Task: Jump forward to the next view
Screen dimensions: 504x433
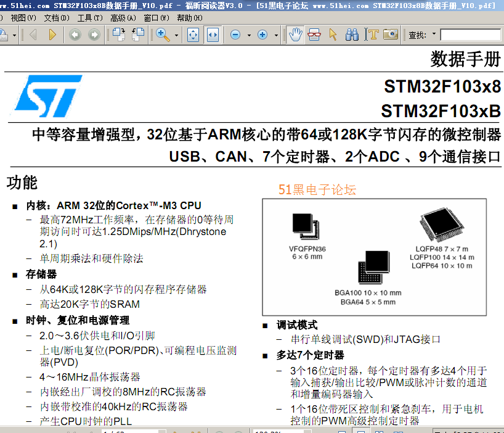Action: (x=94, y=35)
